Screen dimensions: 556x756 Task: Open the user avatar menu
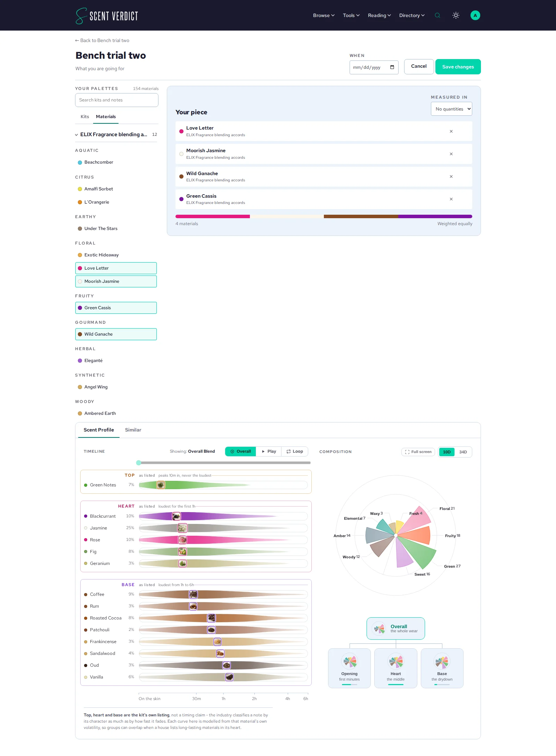pos(475,15)
